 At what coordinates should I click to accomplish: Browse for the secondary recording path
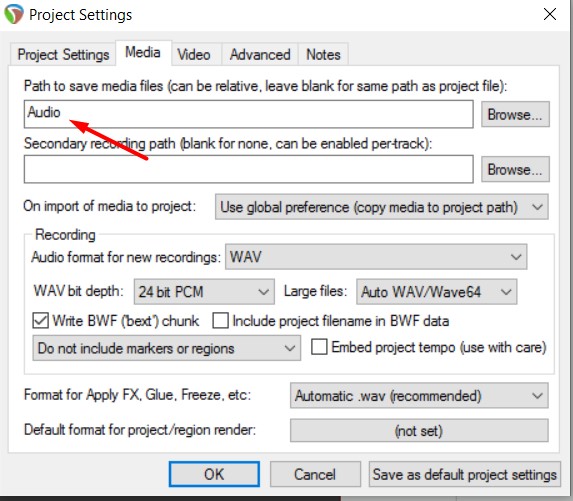click(515, 170)
